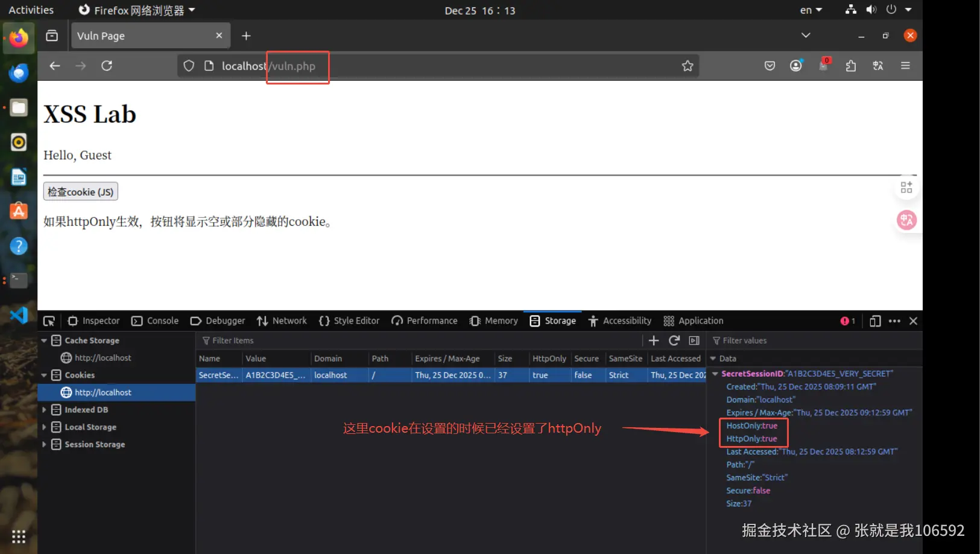Expand the Indexed DB tree node
Viewport: 980px width, 554px height.
[44, 410]
